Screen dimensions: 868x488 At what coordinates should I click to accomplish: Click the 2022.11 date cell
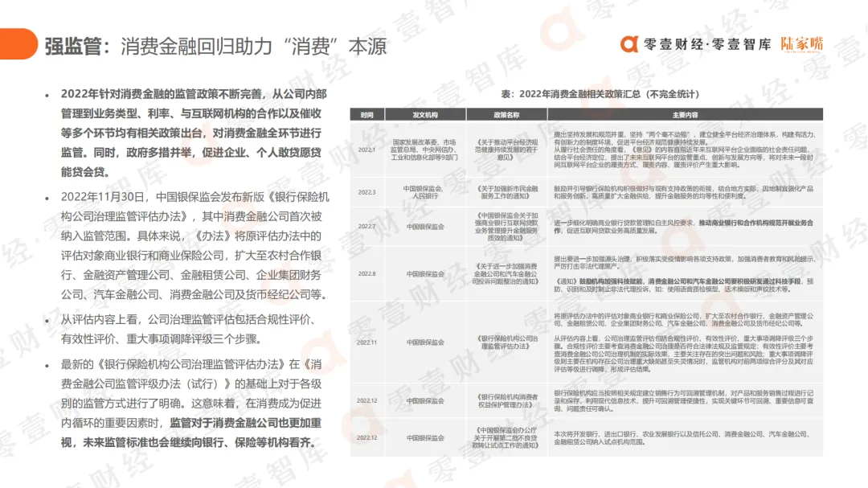(366, 342)
